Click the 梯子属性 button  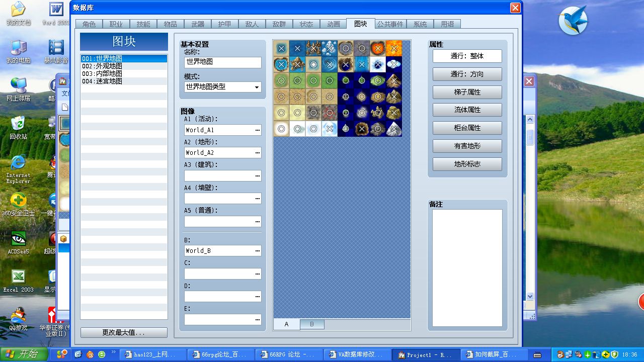467,92
